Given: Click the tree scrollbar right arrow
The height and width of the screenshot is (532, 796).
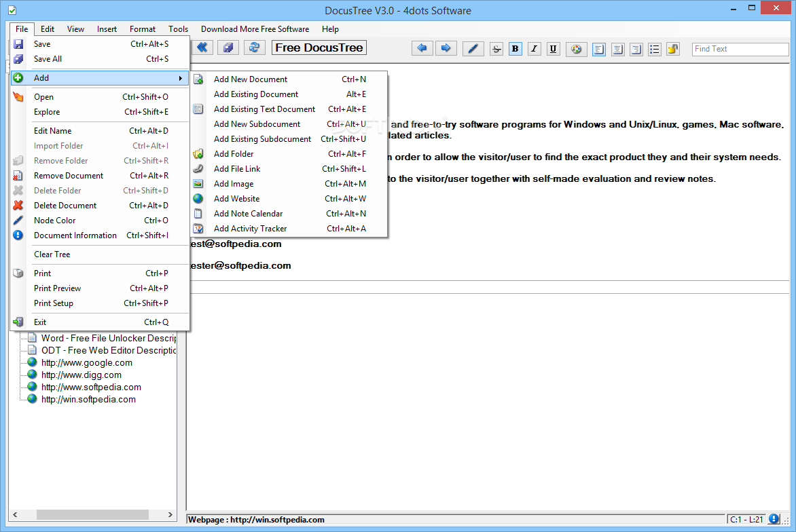Looking at the screenshot, I should point(170,515).
